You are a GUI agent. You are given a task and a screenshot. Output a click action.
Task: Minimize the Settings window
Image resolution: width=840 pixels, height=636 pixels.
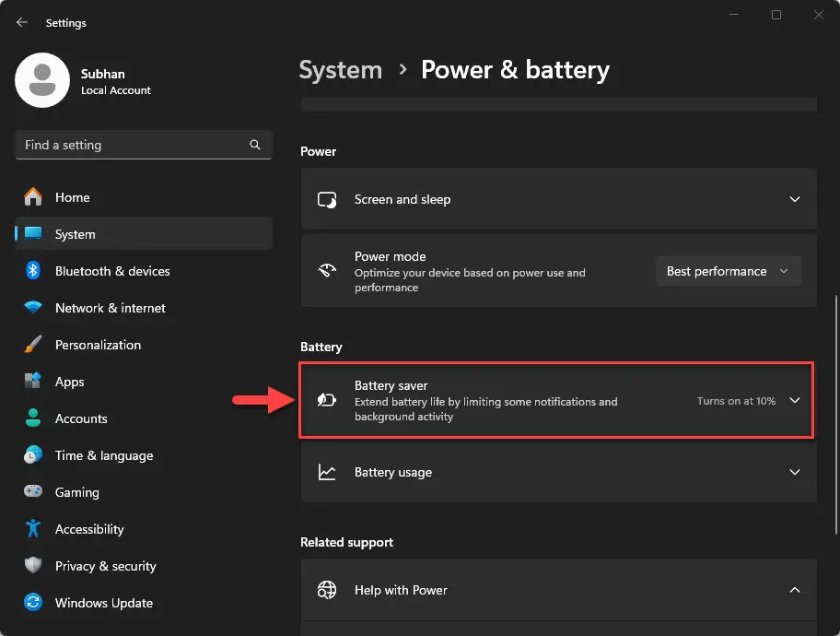point(734,15)
